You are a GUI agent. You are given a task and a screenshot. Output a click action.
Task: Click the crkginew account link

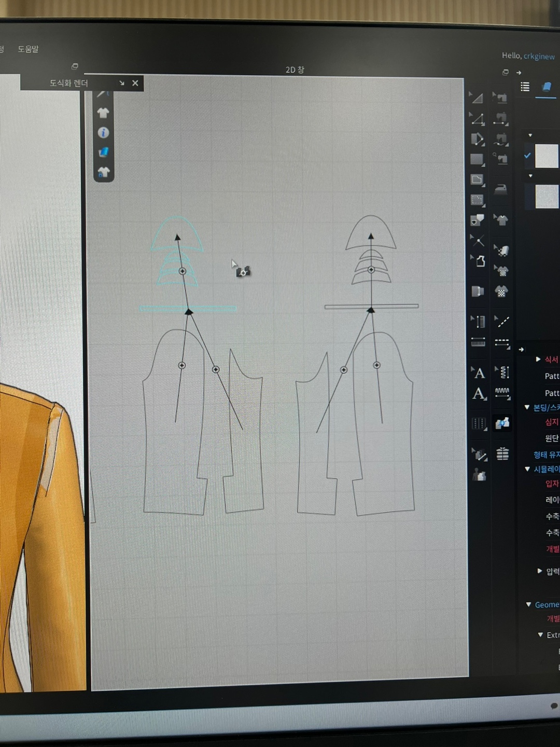click(x=539, y=56)
